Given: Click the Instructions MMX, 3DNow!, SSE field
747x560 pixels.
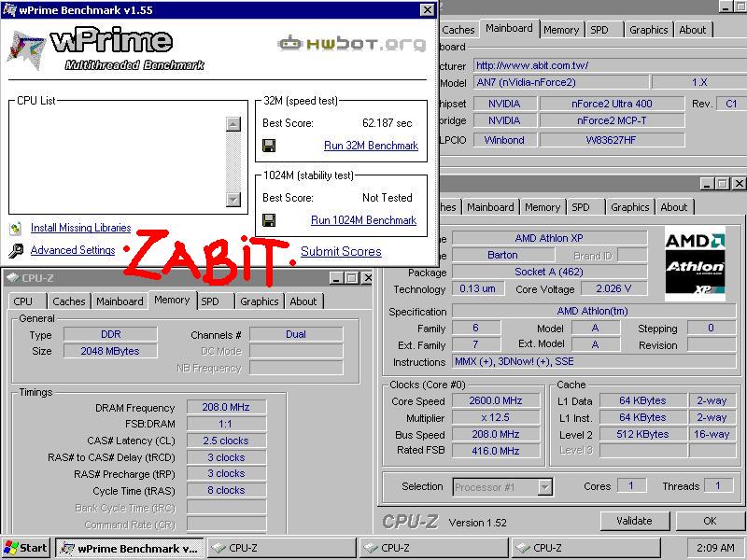Looking at the screenshot, I should (x=594, y=361).
